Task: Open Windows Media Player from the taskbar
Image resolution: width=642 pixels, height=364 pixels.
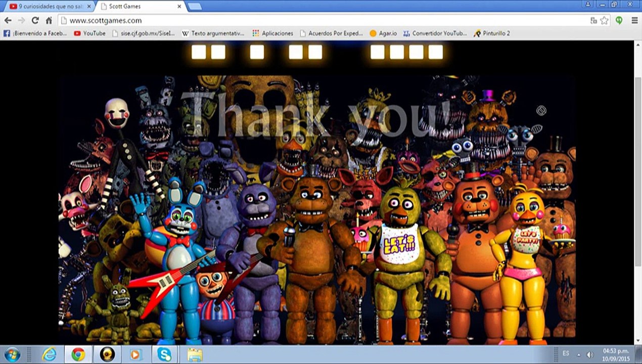Action: (x=135, y=354)
